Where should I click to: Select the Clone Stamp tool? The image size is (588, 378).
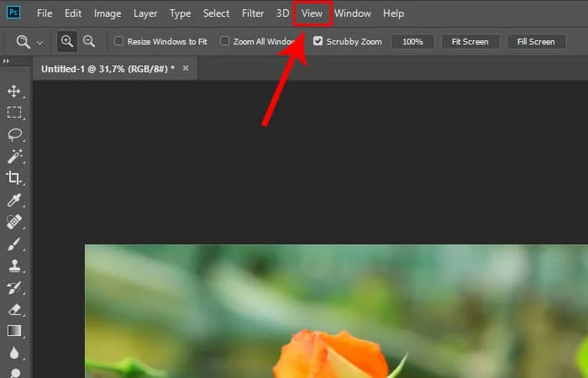tap(14, 266)
